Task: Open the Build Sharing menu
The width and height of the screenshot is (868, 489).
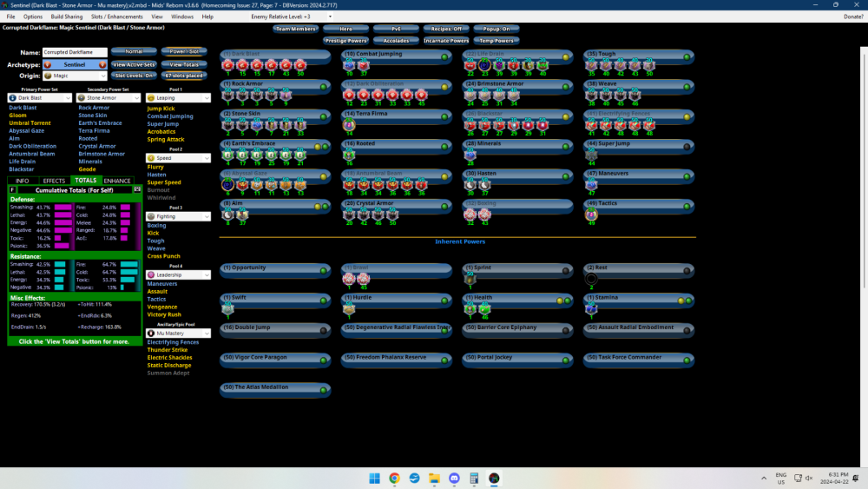Action: [67, 17]
